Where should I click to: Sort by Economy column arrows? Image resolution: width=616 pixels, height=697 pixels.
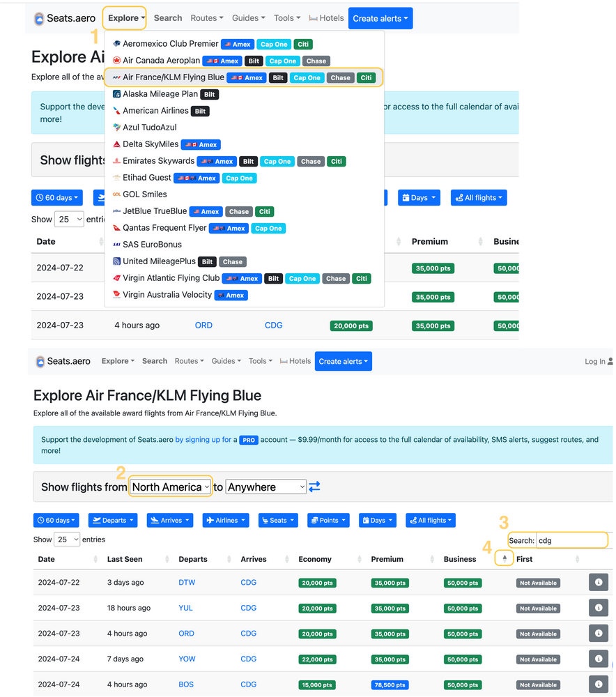359,559
